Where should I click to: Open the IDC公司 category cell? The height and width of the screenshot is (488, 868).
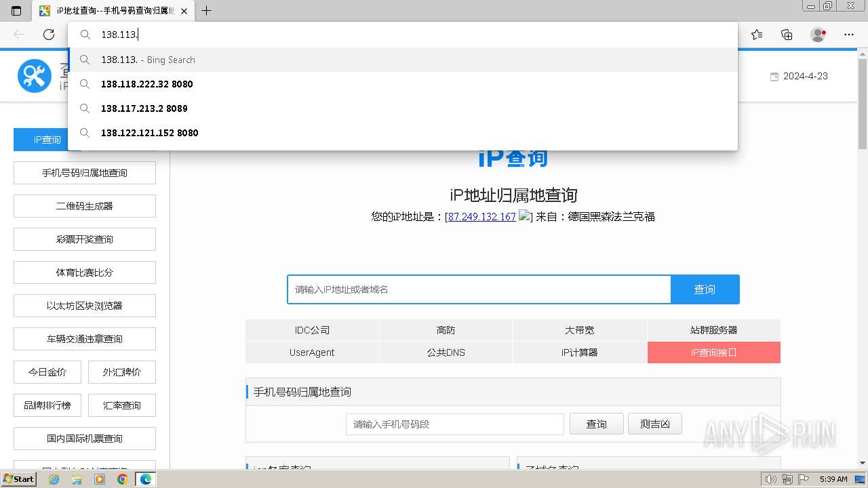pos(312,330)
